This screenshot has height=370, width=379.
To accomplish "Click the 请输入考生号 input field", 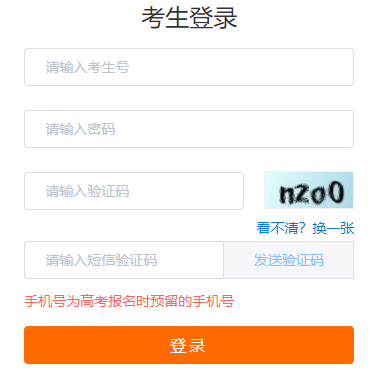I will pyautogui.click(x=189, y=67).
